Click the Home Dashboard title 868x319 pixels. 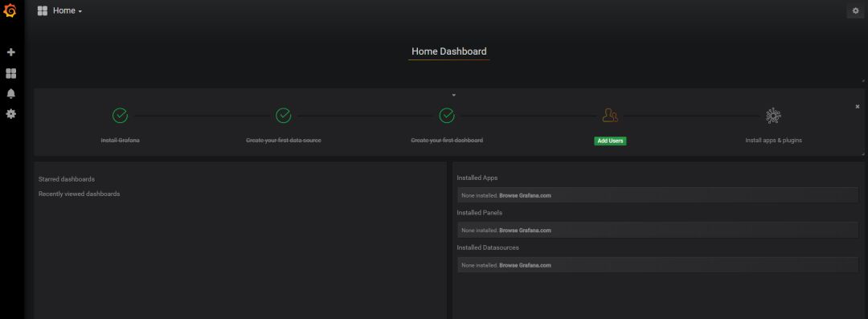pyautogui.click(x=449, y=51)
